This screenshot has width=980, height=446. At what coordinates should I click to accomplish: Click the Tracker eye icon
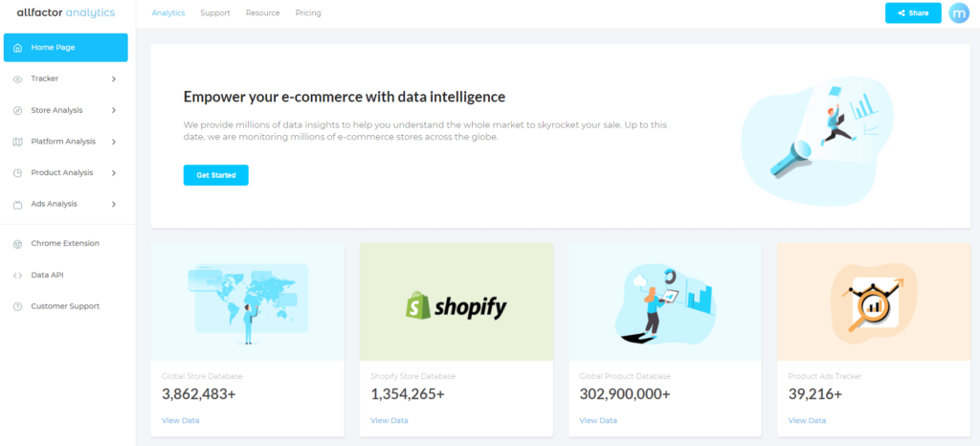click(17, 79)
